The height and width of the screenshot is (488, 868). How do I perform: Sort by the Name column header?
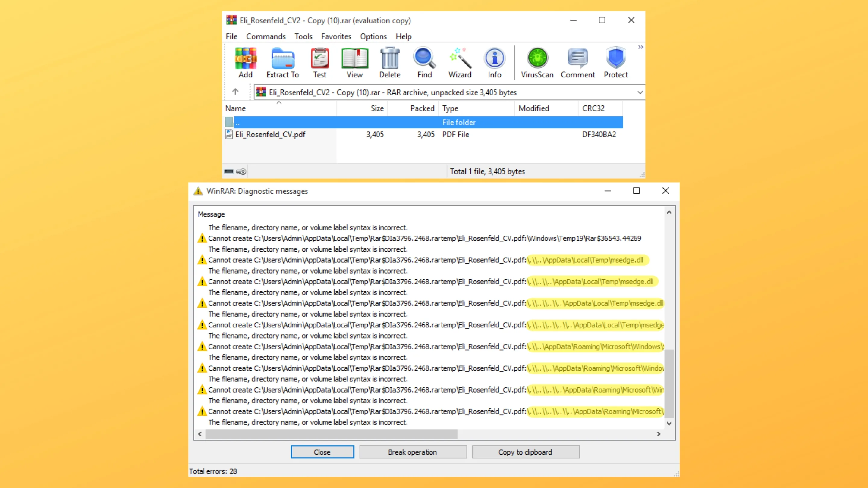click(279, 108)
